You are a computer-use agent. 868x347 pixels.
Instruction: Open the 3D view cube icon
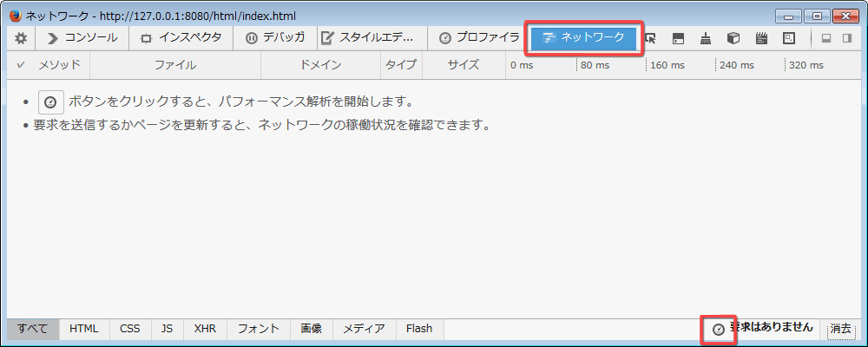tap(733, 38)
